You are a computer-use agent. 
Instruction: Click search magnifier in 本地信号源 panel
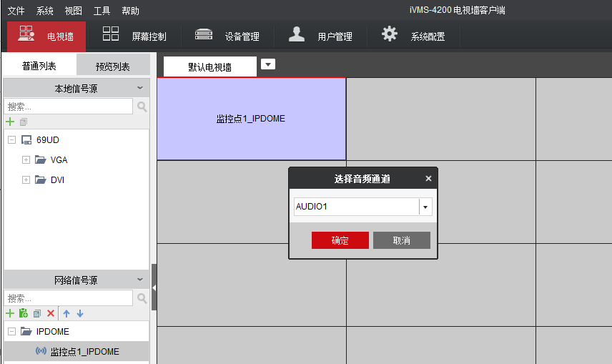(x=142, y=107)
